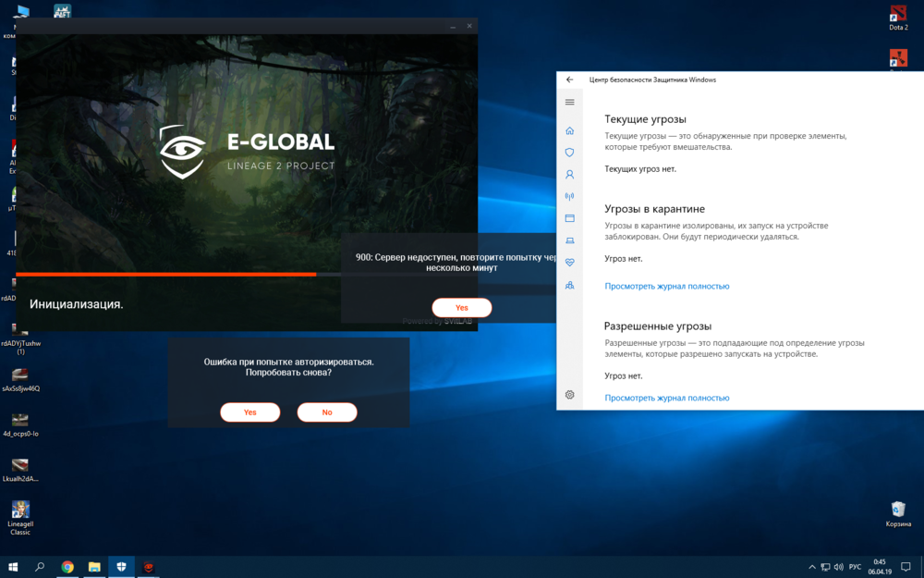Open the allowed threats full history link
Viewport: 924px width, 578px height.
(x=666, y=398)
